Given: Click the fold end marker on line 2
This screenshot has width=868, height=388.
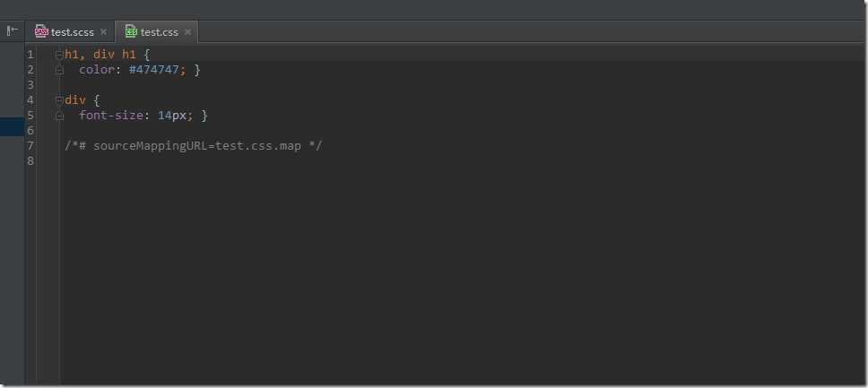Looking at the screenshot, I should (59, 70).
